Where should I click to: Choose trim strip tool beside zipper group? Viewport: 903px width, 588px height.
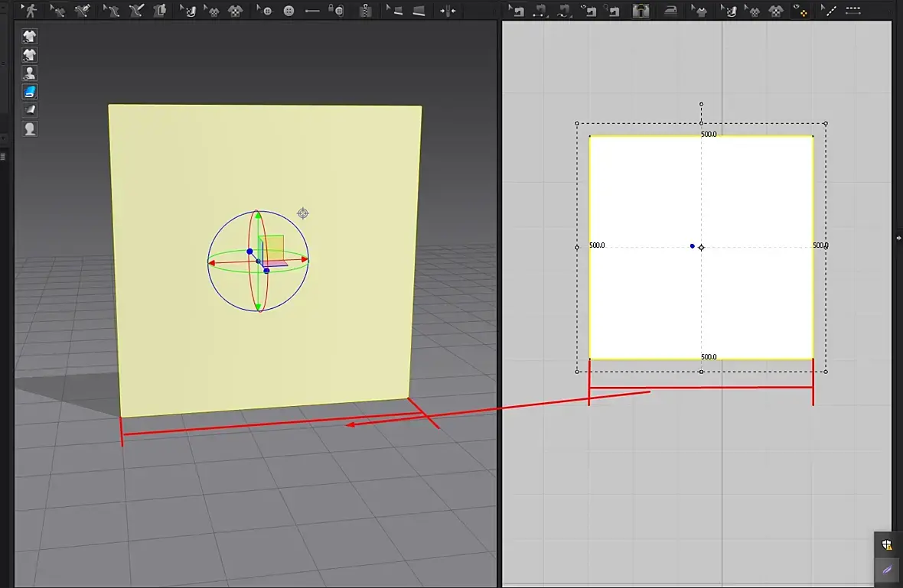[419, 11]
